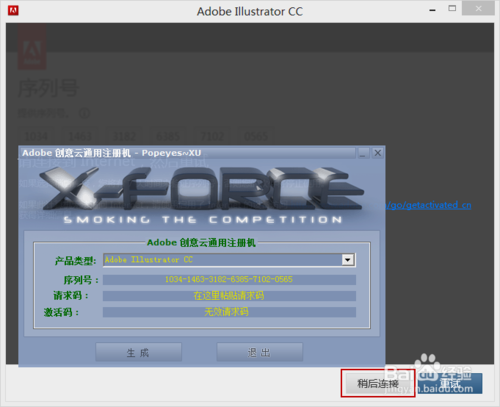Open the product type dropdown arrow
The width and height of the screenshot is (500, 407).
coord(348,260)
